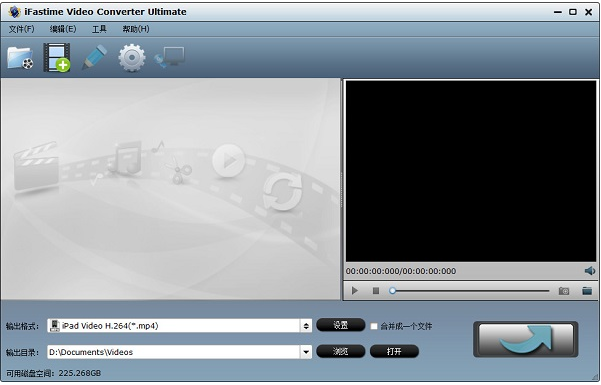Open the 工具 menu
Viewport: 601px width, 385px height.
(99, 29)
